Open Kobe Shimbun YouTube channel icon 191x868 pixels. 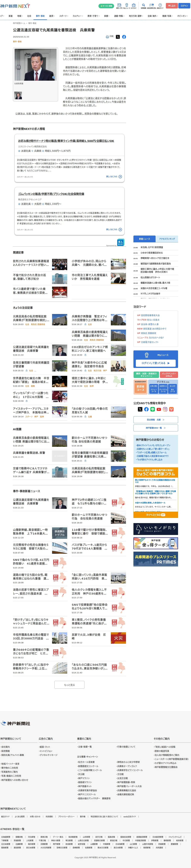click(x=159, y=409)
